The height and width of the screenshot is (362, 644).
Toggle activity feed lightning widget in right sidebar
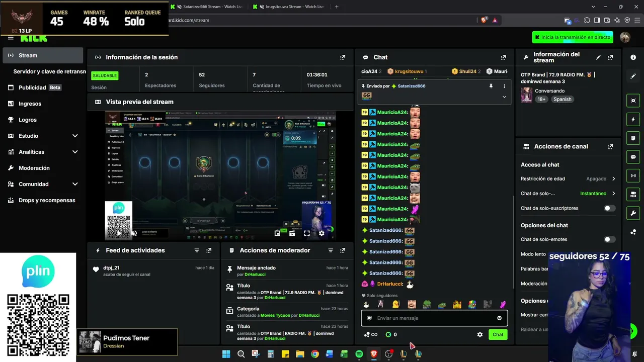pyautogui.click(x=633, y=120)
